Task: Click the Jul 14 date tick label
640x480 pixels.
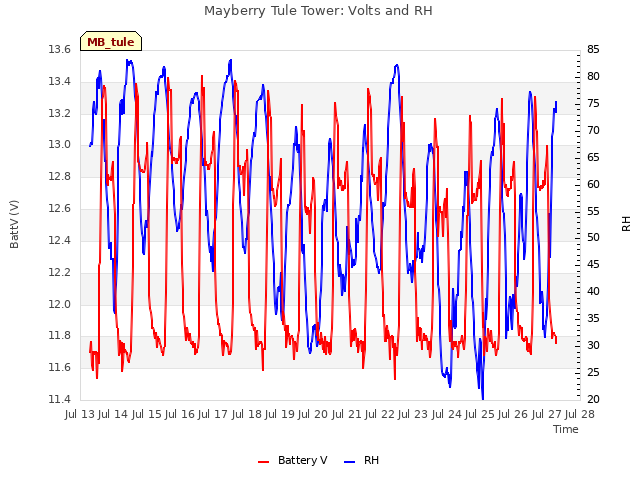Action: pyautogui.click(x=113, y=414)
